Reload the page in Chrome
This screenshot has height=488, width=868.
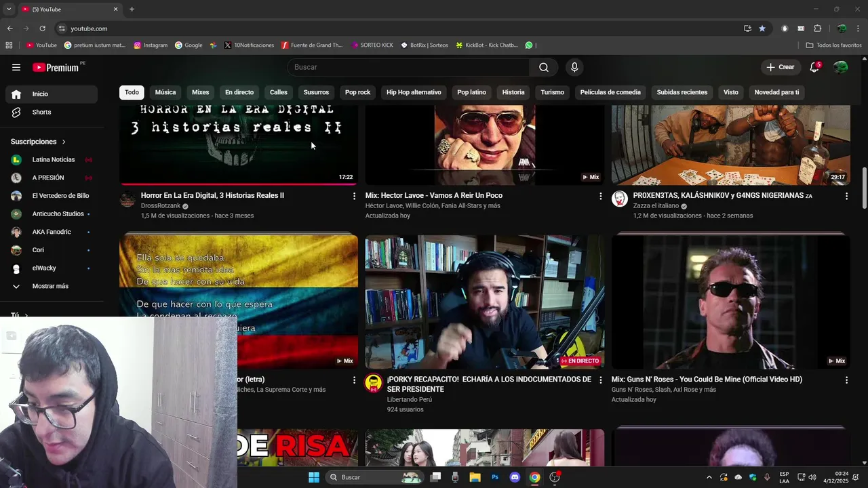42,28
